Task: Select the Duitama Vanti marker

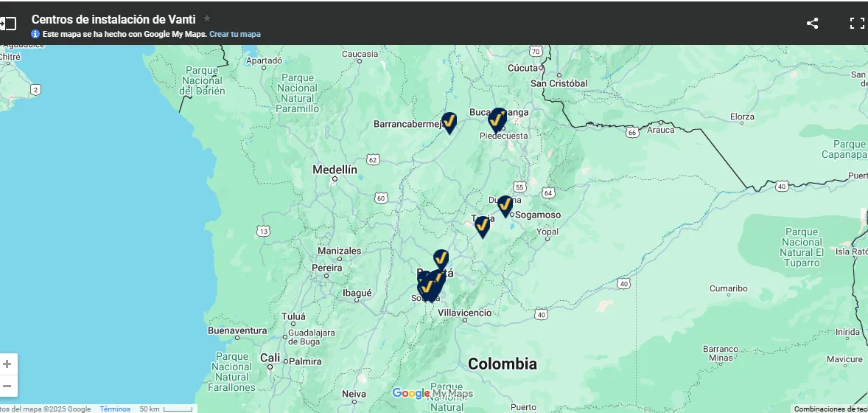Action: pyautogui.click(x=505, y=206)
